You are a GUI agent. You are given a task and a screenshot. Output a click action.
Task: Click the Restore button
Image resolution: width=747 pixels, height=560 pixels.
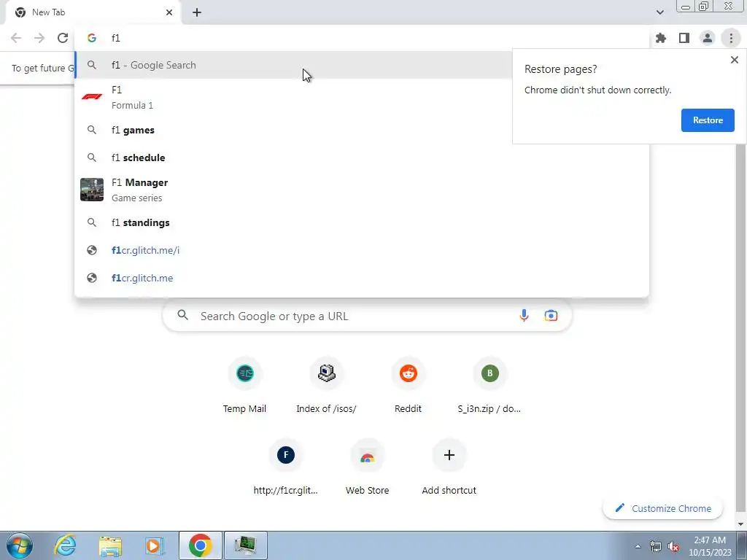(708, 120)
